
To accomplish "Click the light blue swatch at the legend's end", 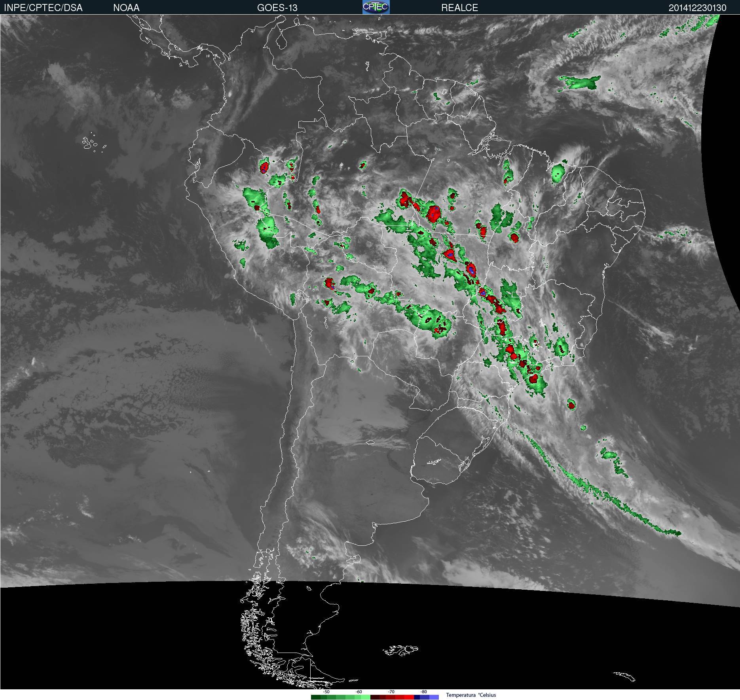I will point(434,697).
